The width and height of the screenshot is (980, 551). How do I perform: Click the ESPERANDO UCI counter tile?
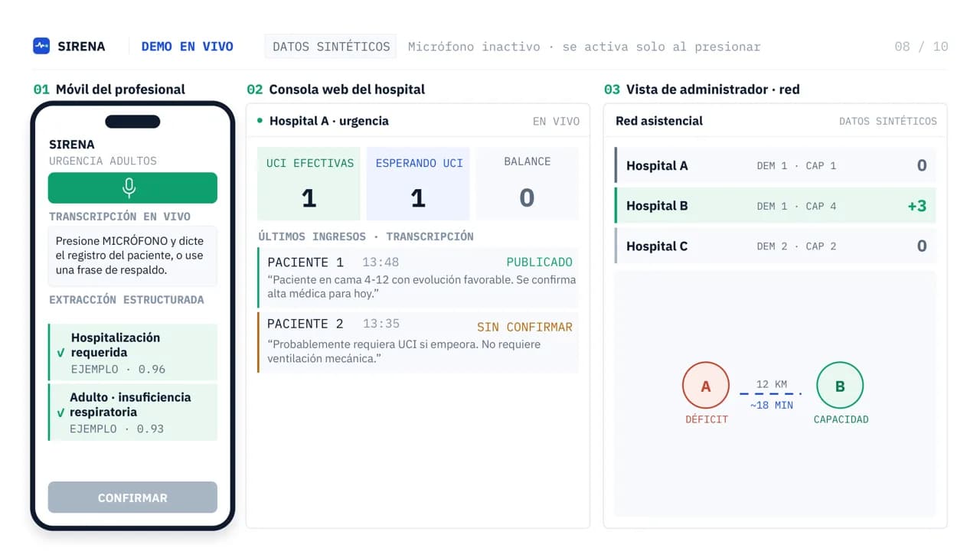click(418, 184)
